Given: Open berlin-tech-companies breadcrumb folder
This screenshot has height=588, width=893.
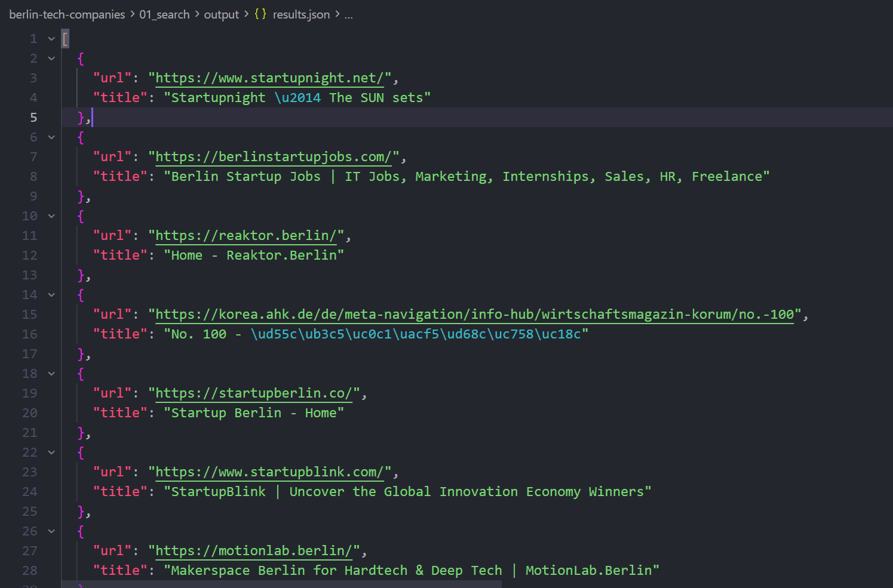Looking at the screenshot, I should tap(67, 14).
